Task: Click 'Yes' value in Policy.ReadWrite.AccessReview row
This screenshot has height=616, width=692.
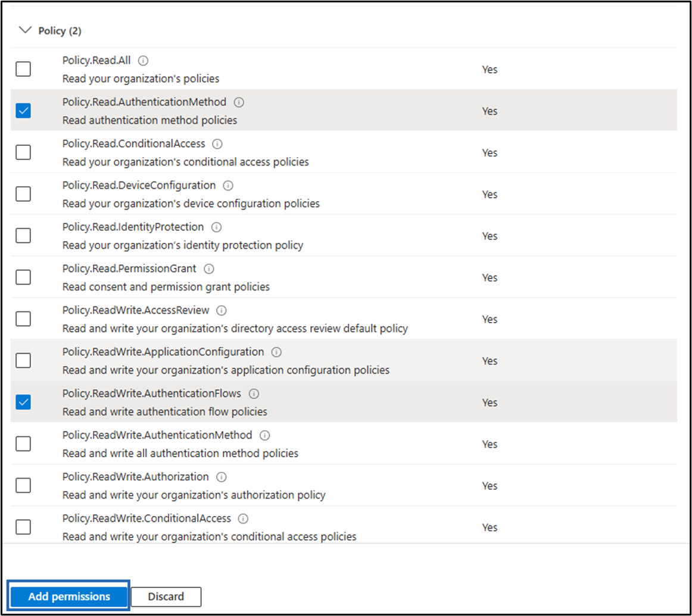Action: point(490,319)
